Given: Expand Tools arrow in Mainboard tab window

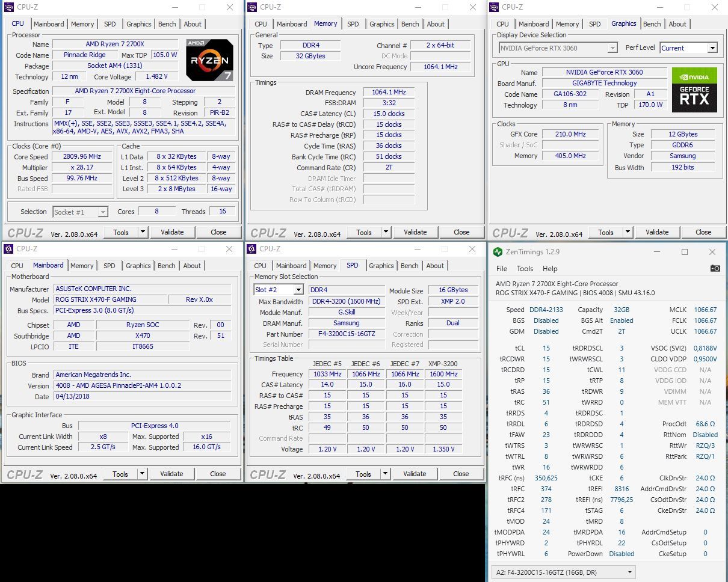Looking at the screenshot, I should pos(142,474).
